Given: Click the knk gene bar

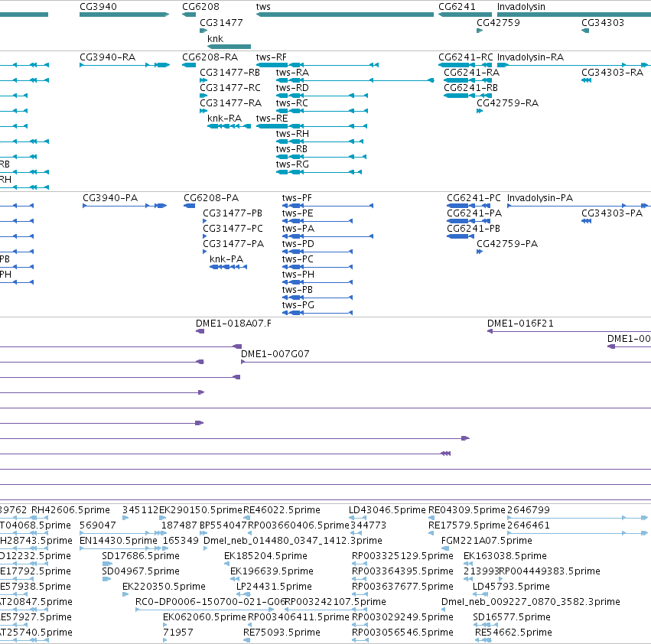Looking at the screenshot, I should click(229, 47).
